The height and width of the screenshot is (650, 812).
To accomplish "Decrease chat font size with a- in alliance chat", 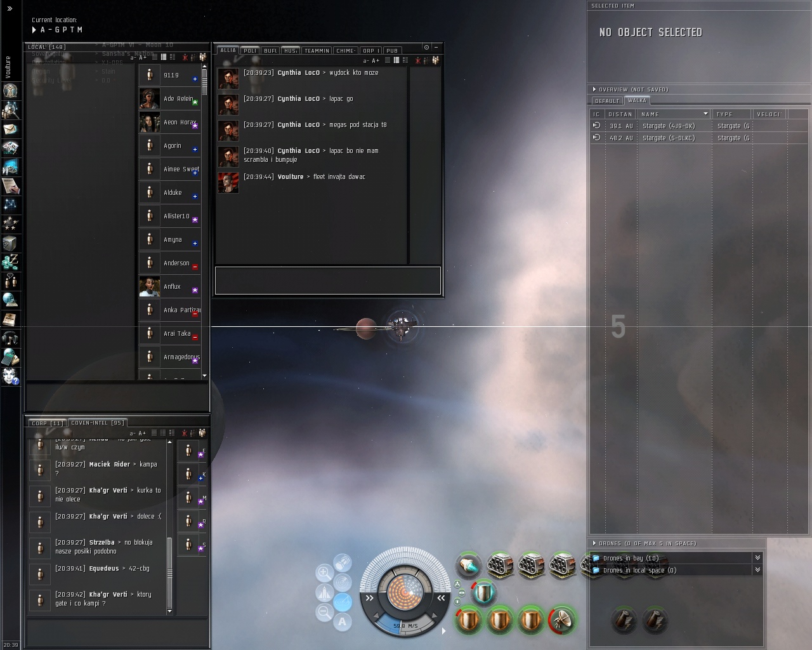I will pyautogui.click(x=366, y=61).
